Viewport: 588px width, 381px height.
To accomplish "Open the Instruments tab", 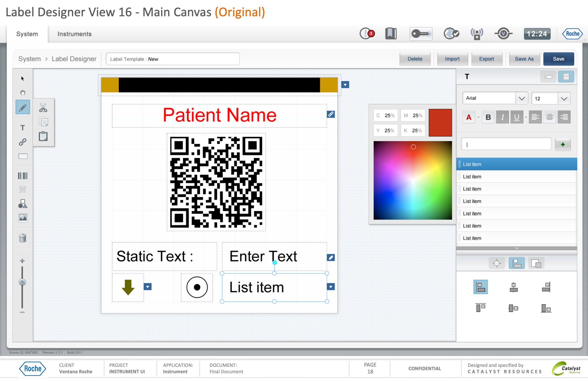I will pos(74,34).
